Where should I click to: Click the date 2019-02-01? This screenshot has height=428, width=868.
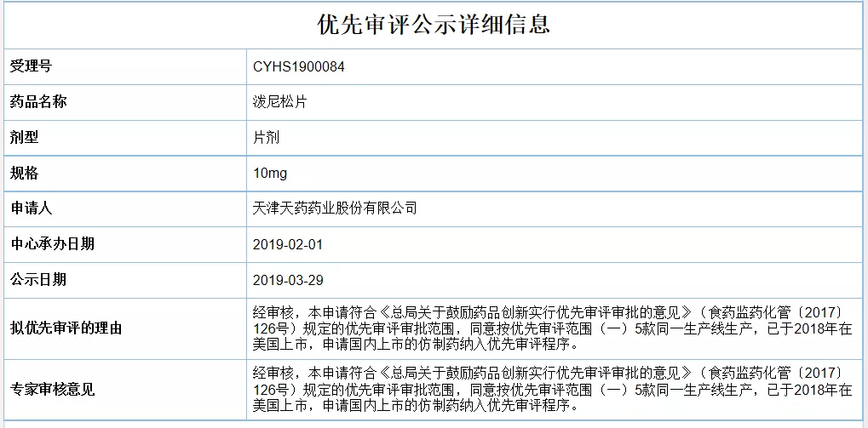(288, 244)
